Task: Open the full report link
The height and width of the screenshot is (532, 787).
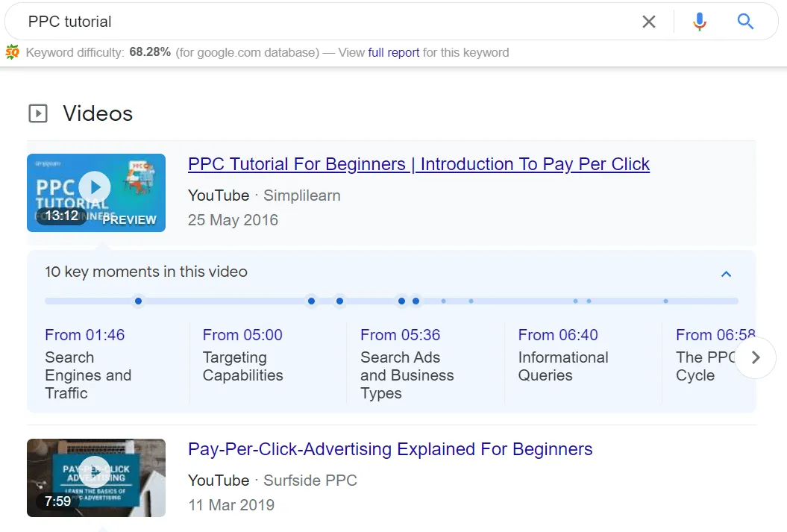Action: point(394,52)
